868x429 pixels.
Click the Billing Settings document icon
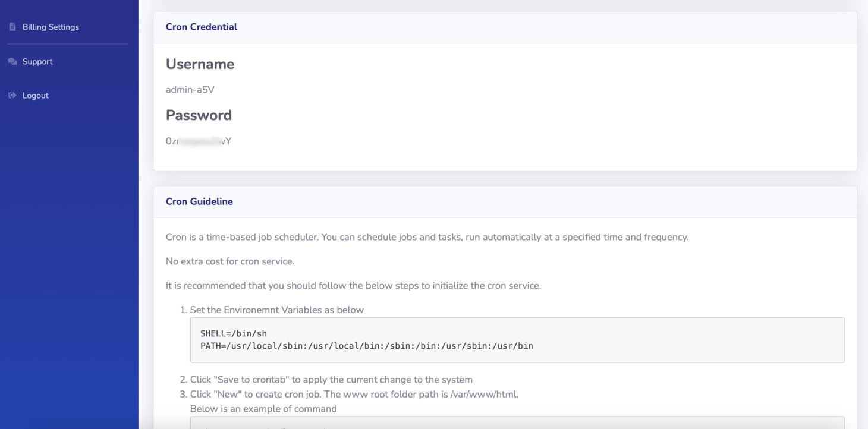pos(12,27)
